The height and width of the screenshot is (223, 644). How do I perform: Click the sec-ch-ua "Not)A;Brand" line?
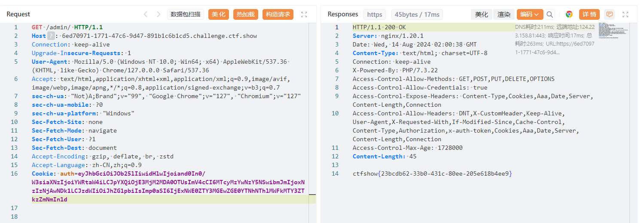(166, 96)
